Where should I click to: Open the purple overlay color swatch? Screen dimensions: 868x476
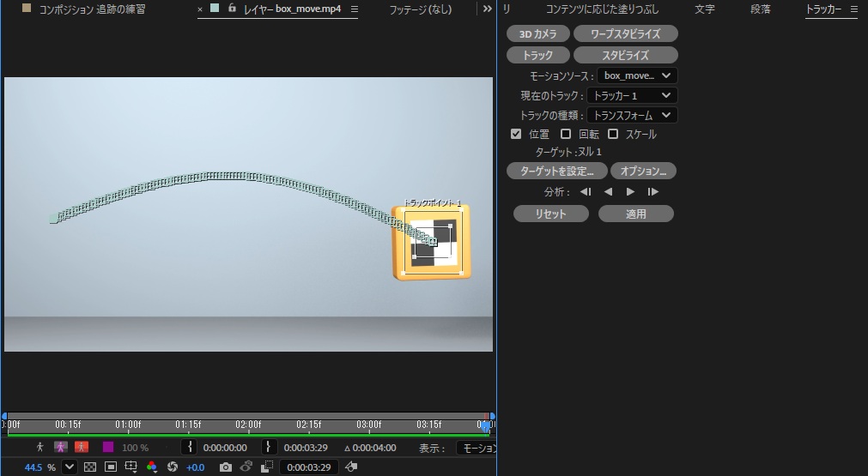tap(108, 447)
